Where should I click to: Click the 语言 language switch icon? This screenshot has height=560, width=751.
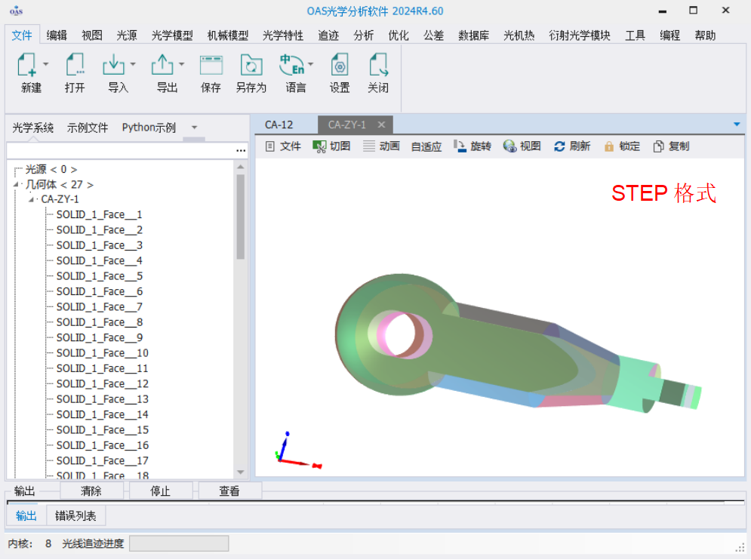pyautogui.click(x=292, y=65)
